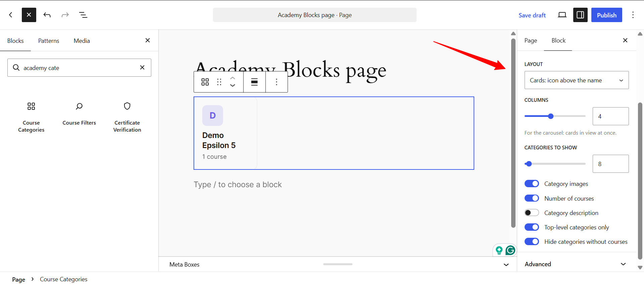The height and width of the screenshot is (286, 644).
Task: Open the top bar three-dot options menu
Action: point(633,15)
